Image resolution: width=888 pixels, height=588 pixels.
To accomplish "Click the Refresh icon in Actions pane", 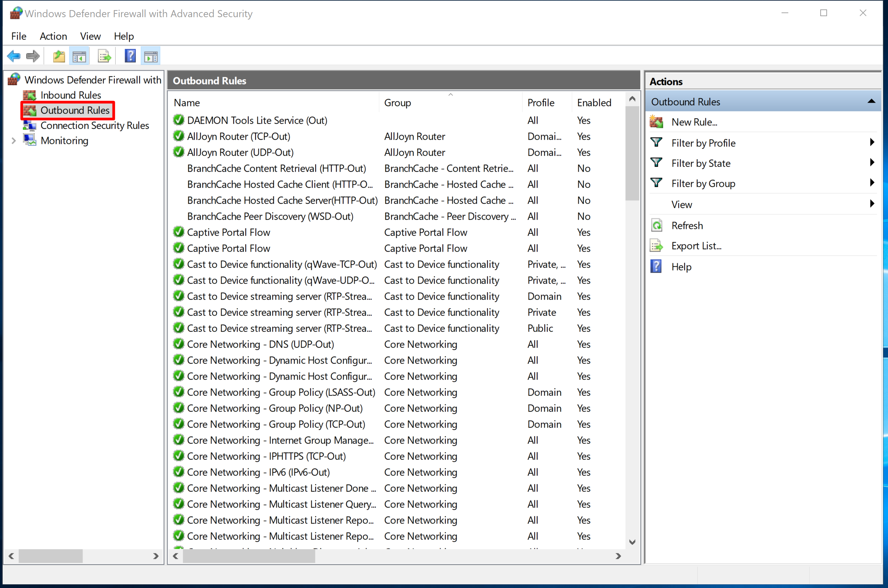I will point(657,226).
